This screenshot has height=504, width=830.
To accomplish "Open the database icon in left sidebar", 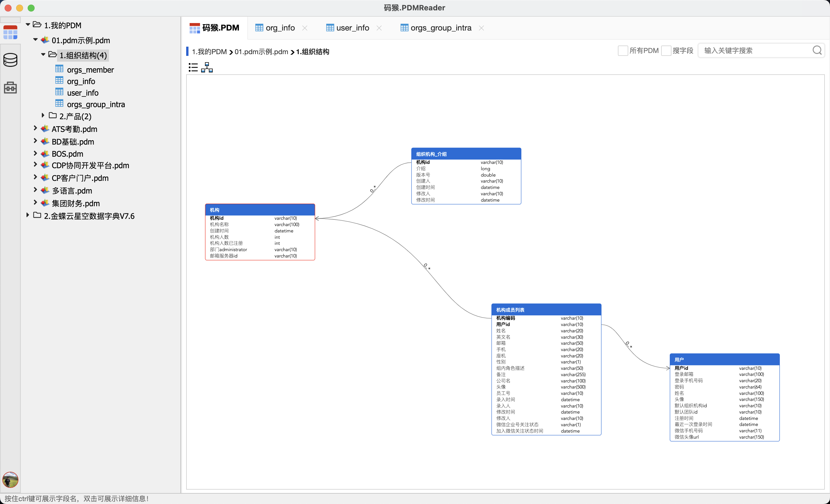I will point(10,60).
